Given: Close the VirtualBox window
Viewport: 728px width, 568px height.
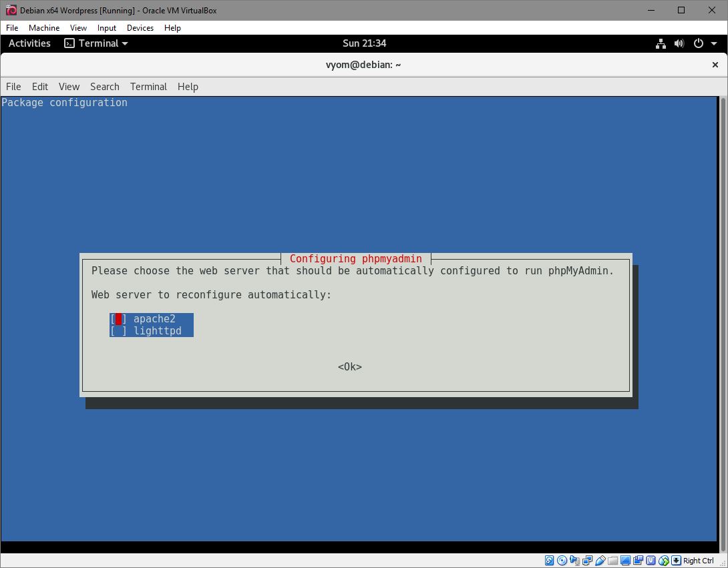Looking at the screenshot, I should coord(711,10).
